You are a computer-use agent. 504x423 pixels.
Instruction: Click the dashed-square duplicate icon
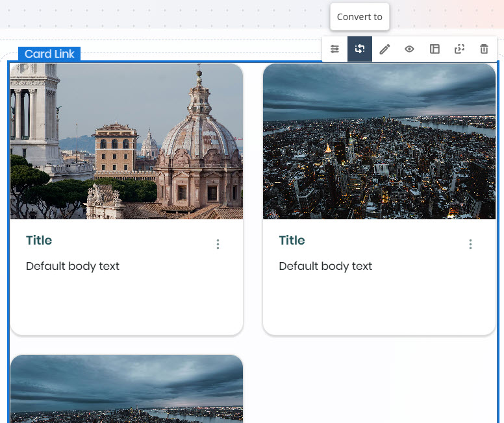(459, 49)
